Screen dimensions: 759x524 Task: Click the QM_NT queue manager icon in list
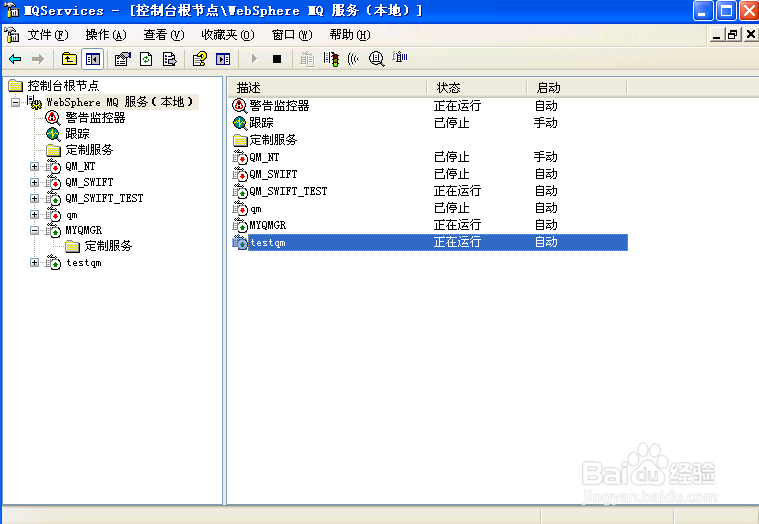pos(240,157)
